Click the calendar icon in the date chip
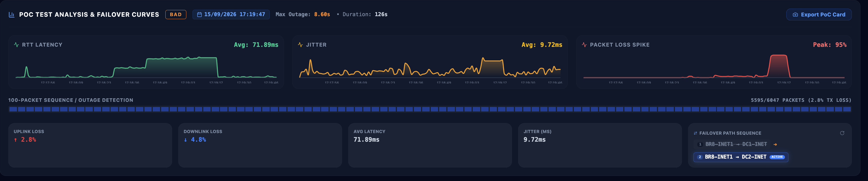This screenshot has width=868, height=181. pyautogui.click(x=199, y=15)
